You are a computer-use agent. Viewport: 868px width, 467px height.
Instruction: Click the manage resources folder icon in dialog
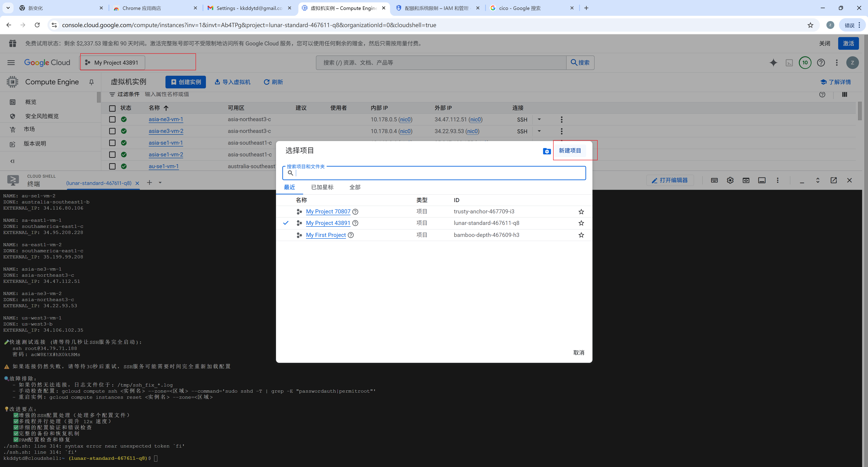(547, 151)
